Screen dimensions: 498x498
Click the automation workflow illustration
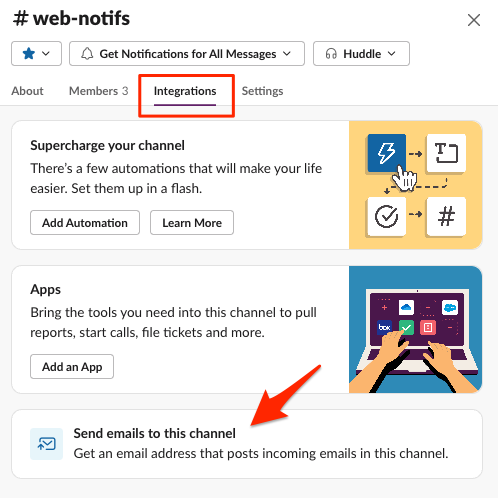(x=415, y=185)
